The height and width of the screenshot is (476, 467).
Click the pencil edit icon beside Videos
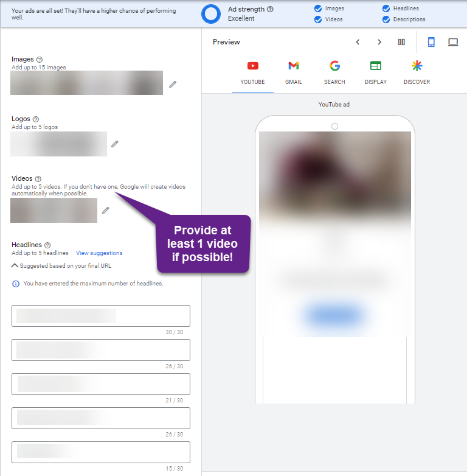(106, 210)
